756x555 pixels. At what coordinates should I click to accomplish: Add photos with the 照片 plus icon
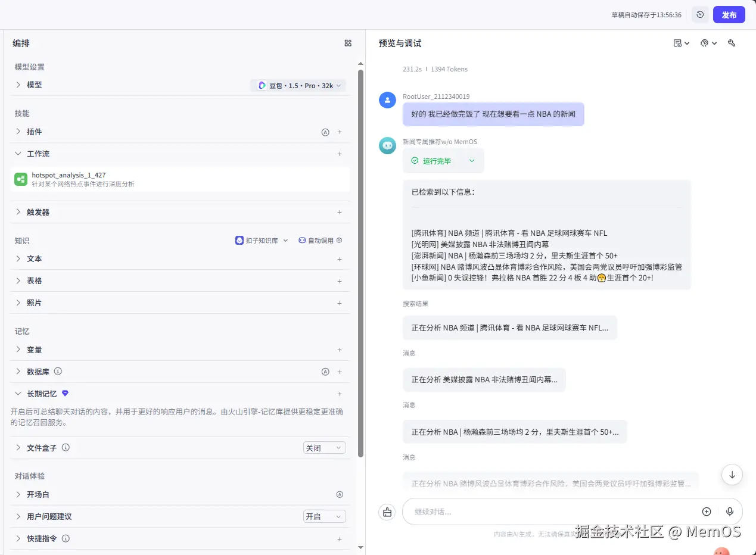tap(340, 303)
